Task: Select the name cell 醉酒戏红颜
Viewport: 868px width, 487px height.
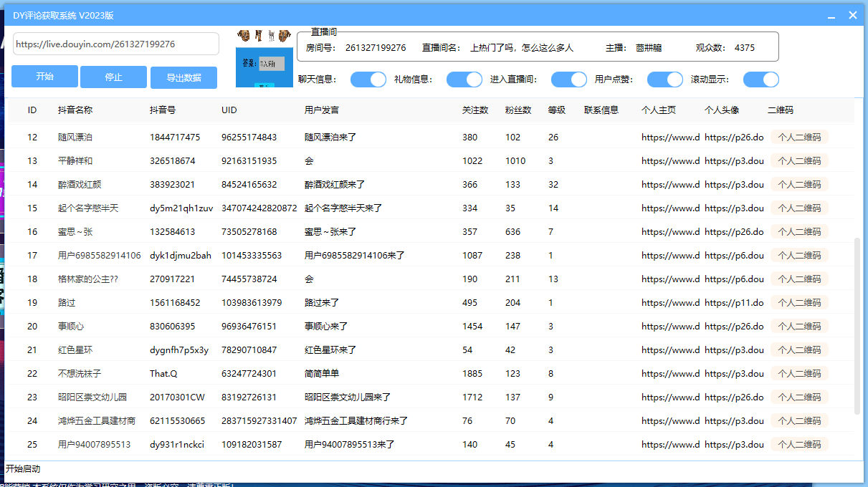Action: tap(80, 184)
